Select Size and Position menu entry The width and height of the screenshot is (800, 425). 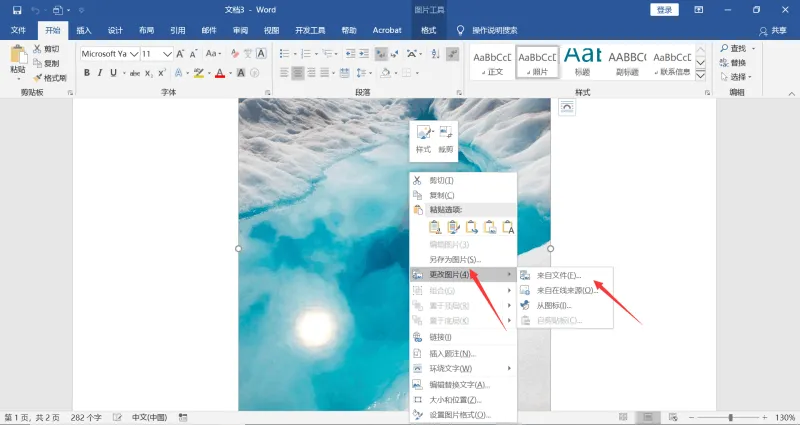click(463, 400)
